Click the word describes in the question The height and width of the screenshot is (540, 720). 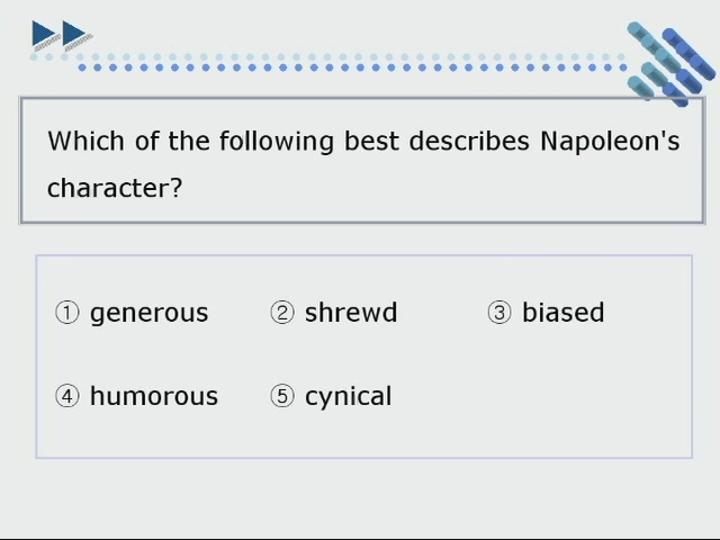coord(469,141)
